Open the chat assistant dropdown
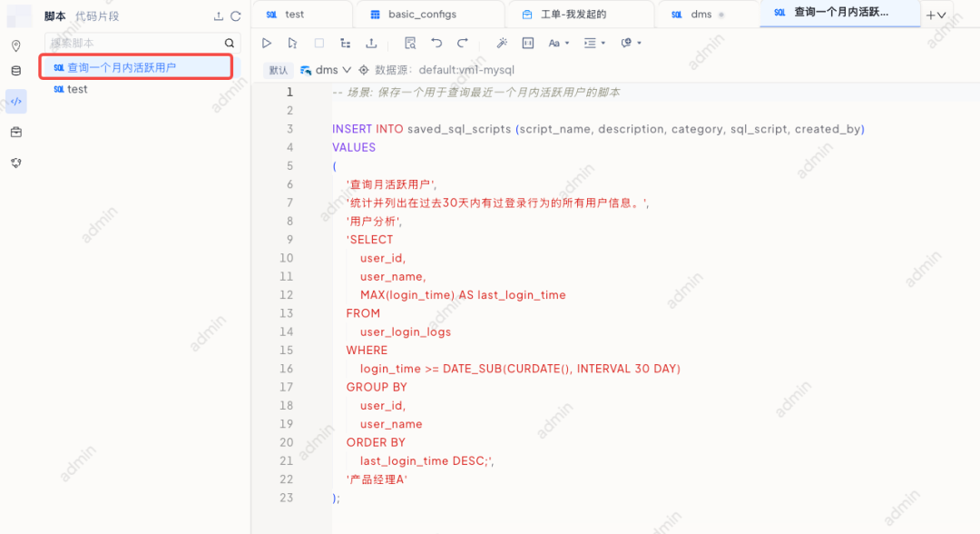 (632, 44)
